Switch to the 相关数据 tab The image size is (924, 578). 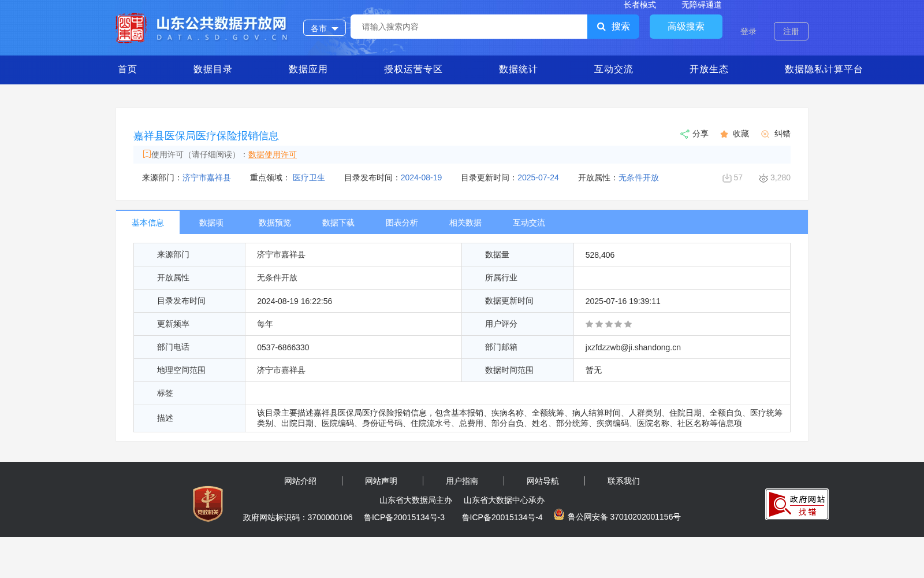465,223
